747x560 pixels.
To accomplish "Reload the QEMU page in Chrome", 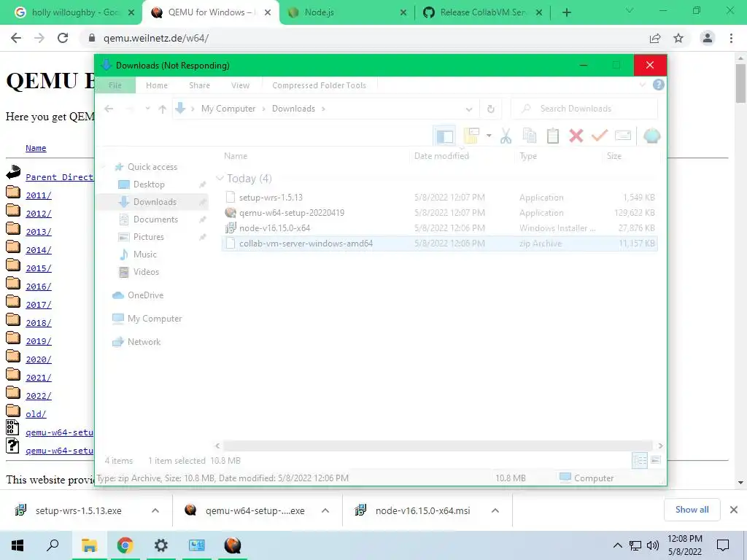I will [63, 38].
